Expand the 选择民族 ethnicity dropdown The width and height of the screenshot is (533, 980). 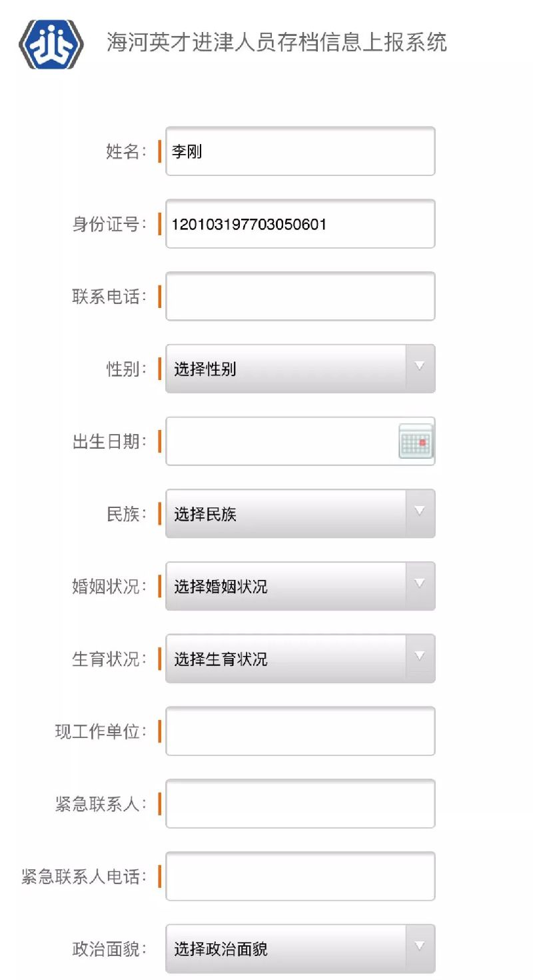pos(286,514)
